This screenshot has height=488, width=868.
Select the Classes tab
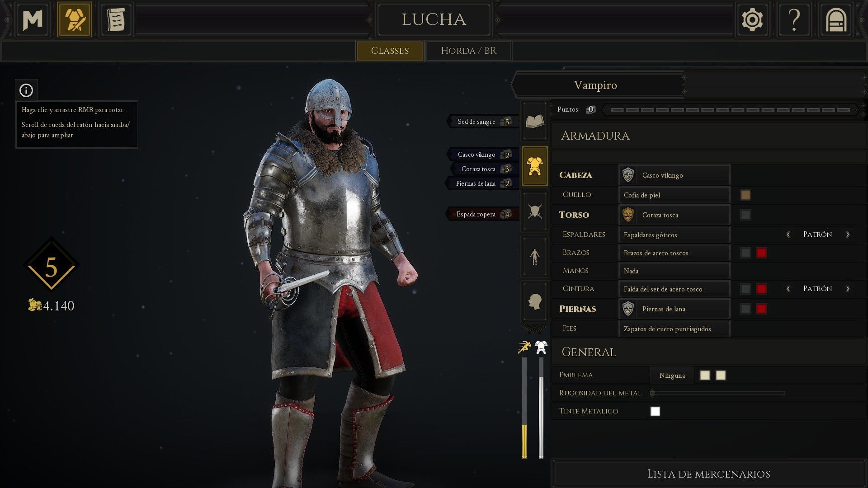[390, 51]
